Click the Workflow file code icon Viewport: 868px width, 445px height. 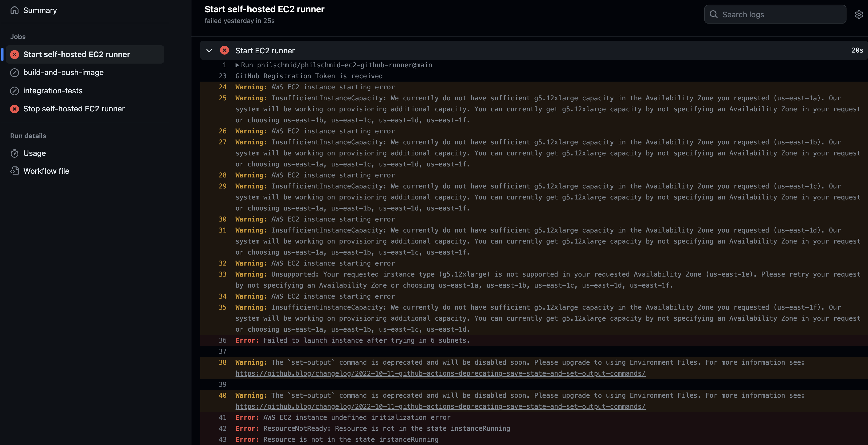[x=15, y=171]
